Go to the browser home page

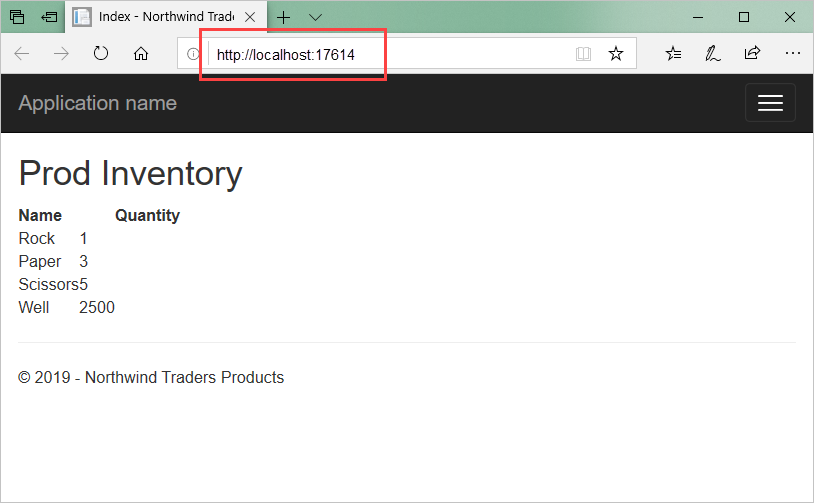[x=141, y=53]
